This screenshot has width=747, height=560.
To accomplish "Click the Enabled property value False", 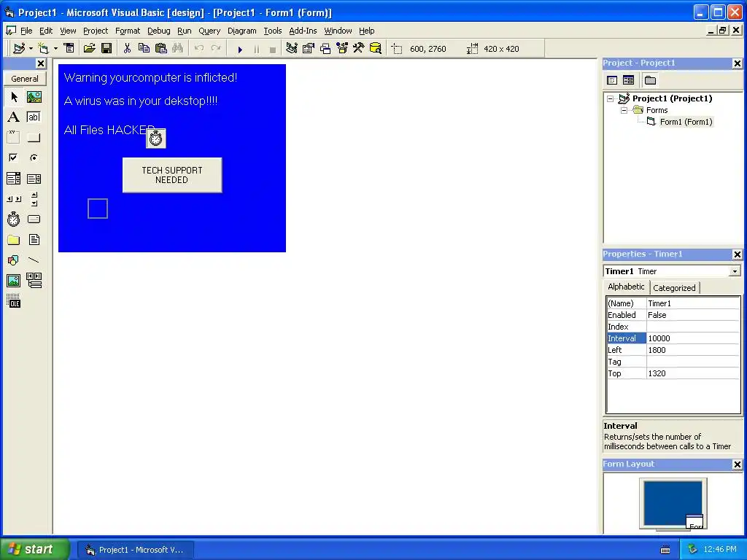I will tap(693, 315).
